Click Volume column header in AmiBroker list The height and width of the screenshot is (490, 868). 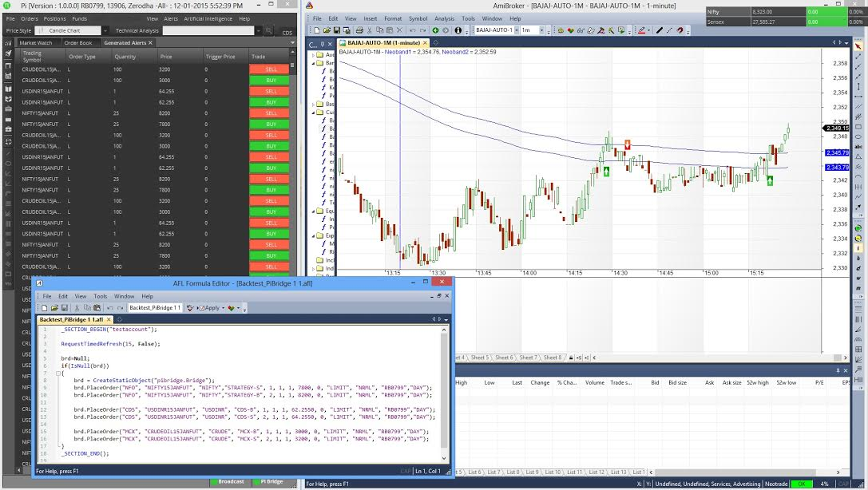[595, 383]
